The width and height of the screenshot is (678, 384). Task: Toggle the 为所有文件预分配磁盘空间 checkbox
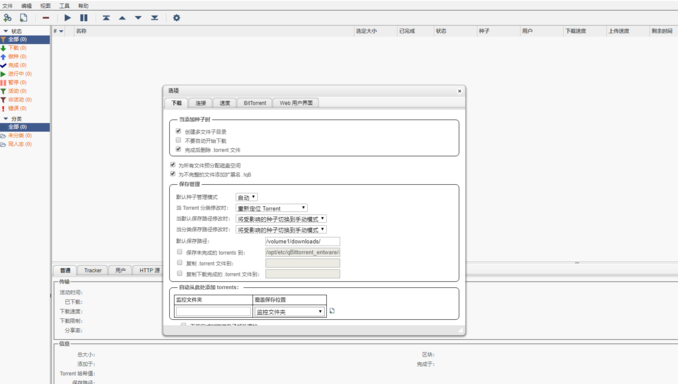click(173, 165)
